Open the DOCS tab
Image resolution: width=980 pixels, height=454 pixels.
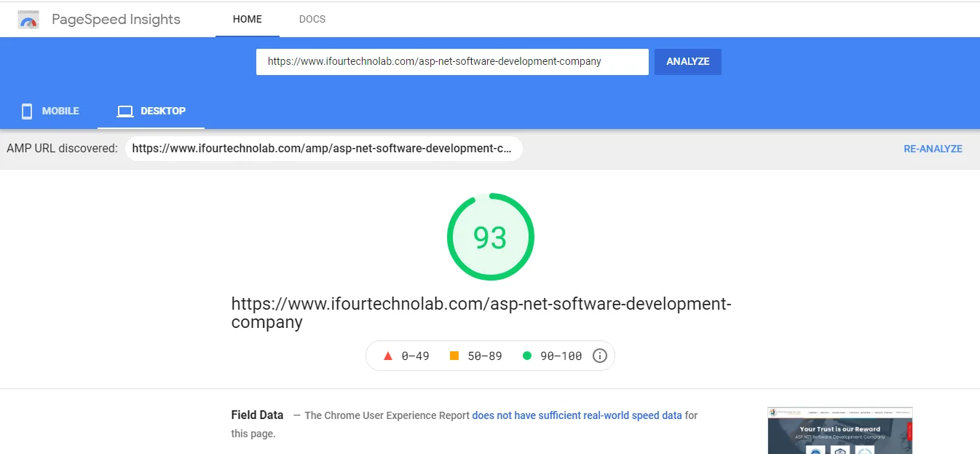point(312,19)
